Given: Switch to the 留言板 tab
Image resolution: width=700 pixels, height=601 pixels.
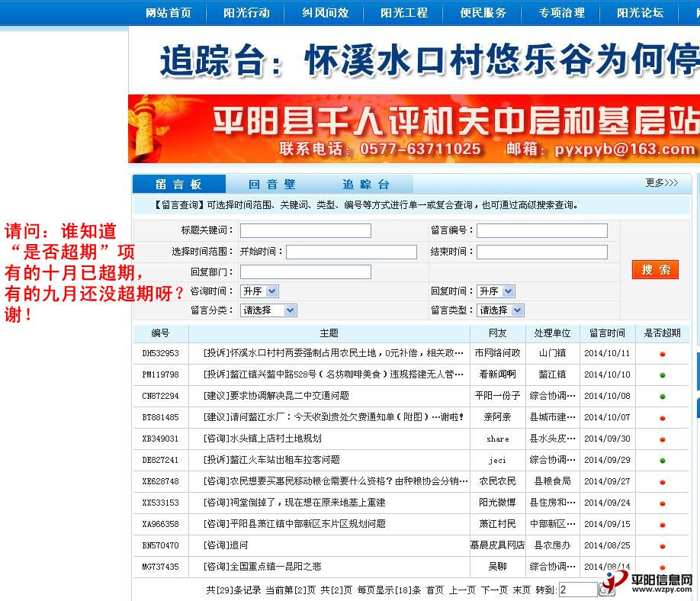Looking at the screenshot, I should [179, 184].
